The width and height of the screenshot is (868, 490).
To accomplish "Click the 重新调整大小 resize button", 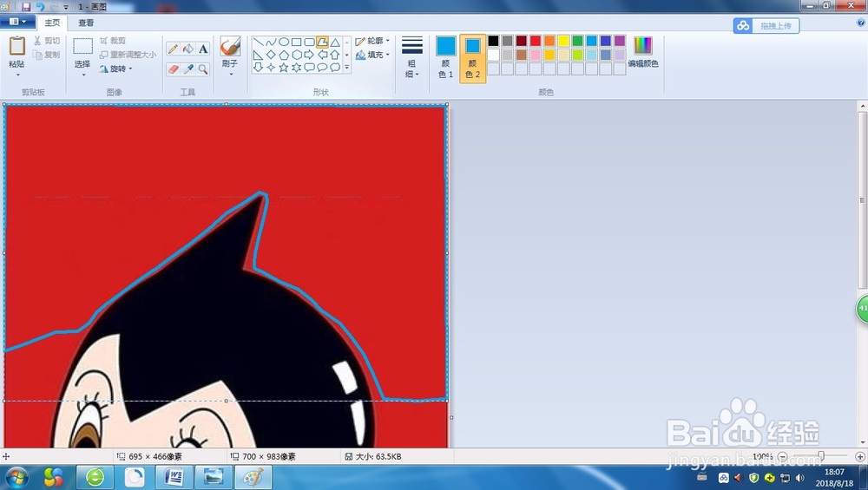I will 128,55.
